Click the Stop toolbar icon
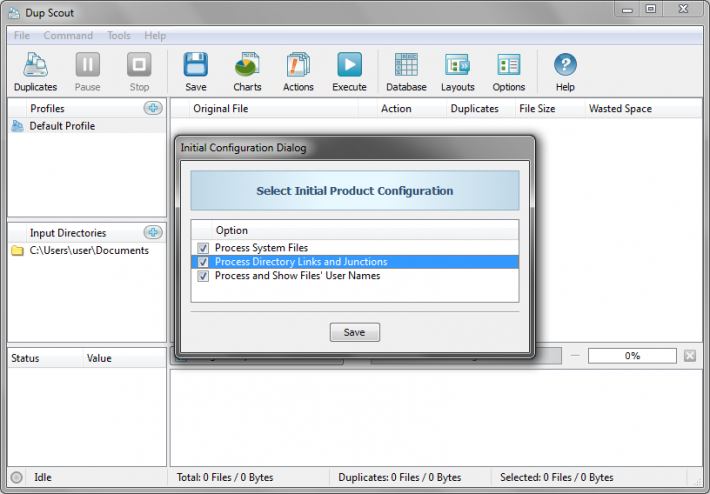This screenshot has height=494, width=710. [x=139, y=65]
